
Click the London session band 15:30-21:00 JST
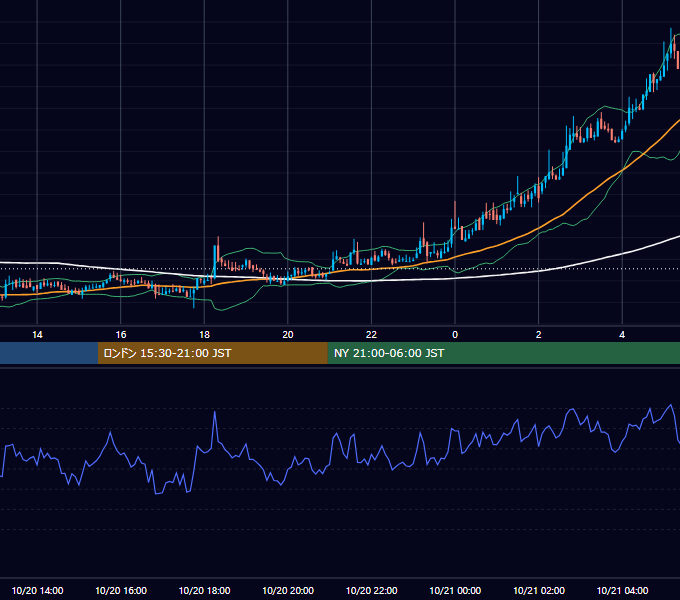coord(212,353)
